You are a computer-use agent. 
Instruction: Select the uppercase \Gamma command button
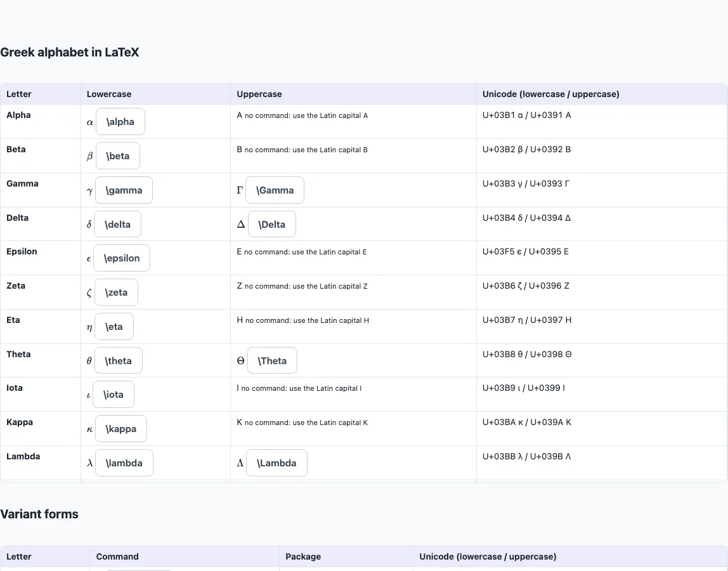coord(275,190)
